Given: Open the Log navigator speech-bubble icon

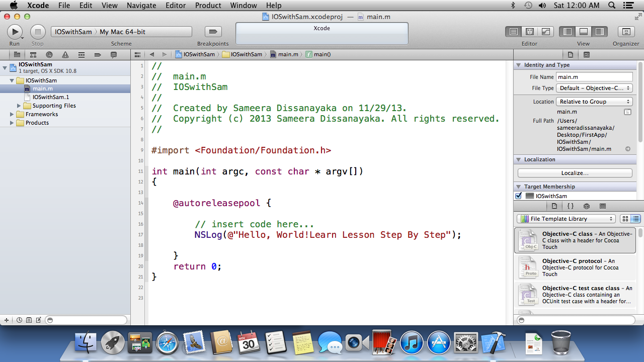Looking at the screenshot, I should pyautogui.click(x=114, y=54).
